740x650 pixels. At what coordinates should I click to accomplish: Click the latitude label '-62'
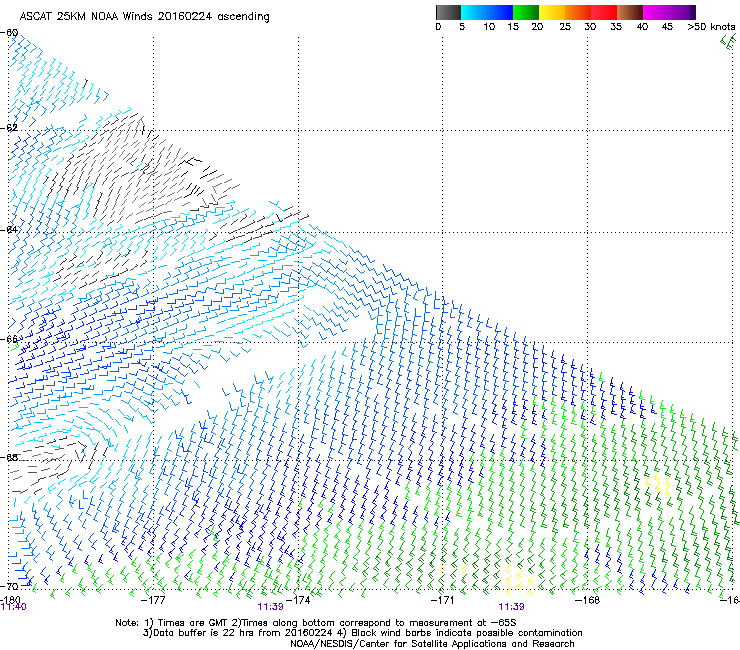(x=9, y=128)
